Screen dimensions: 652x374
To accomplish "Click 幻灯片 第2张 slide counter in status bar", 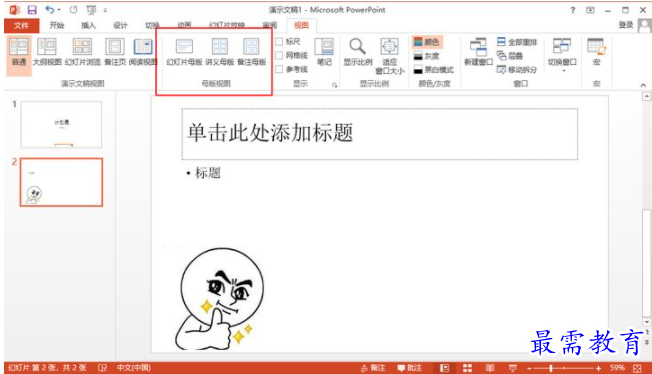I will pyautogui.click(x=47, y=368).
